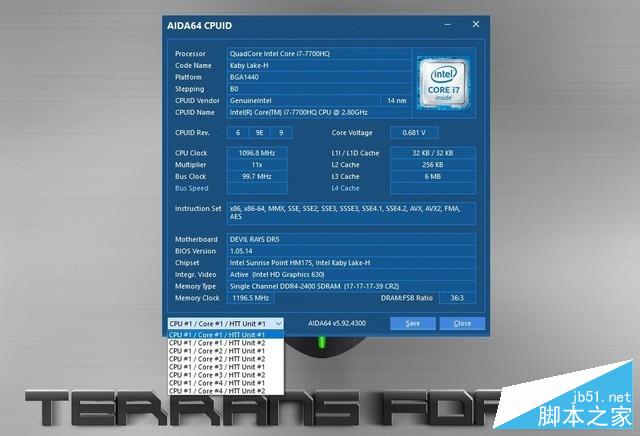This screenshot has width=640, height=436.
Task: Click the Motherboard value DEVIL RAYS DR5
Action: coord(351,239)
